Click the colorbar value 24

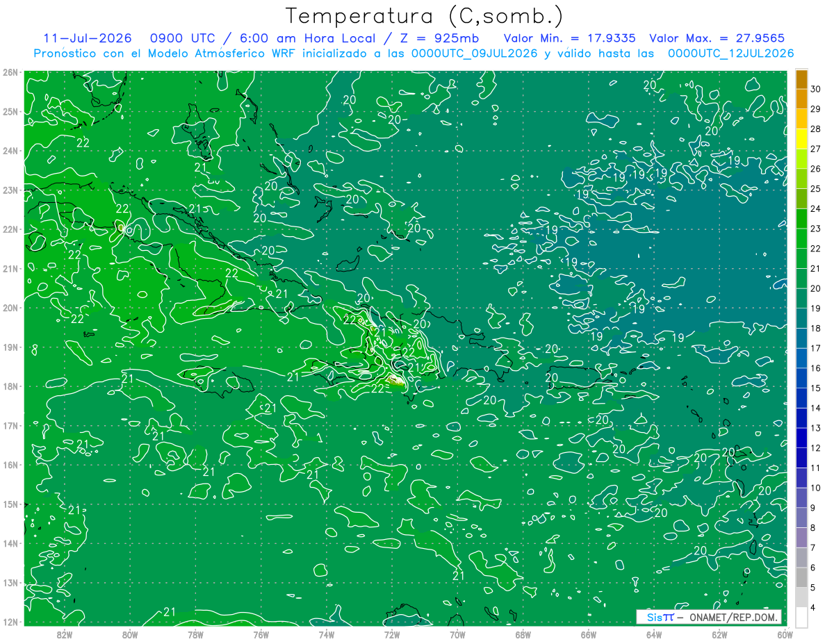click(x=815, y=208)
